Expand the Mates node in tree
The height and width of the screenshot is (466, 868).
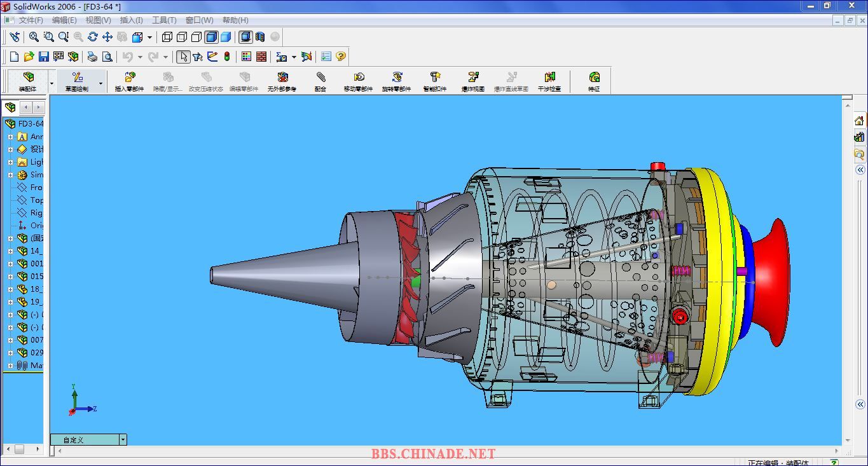pyautogui.click(x=10, y=366)
